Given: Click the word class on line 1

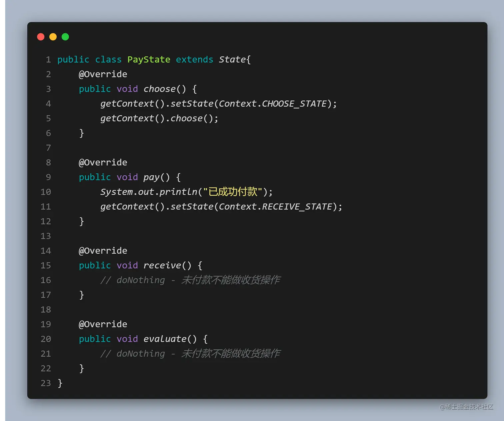Looking at the screenshot, I should (x=108, y=60).
